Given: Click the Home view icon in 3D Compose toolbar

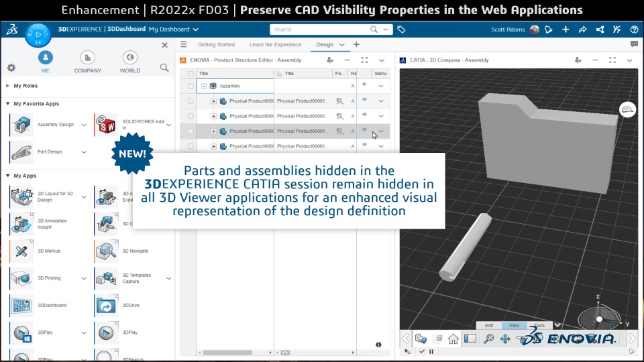Looking at the screenshot, I should pos(453,339).
